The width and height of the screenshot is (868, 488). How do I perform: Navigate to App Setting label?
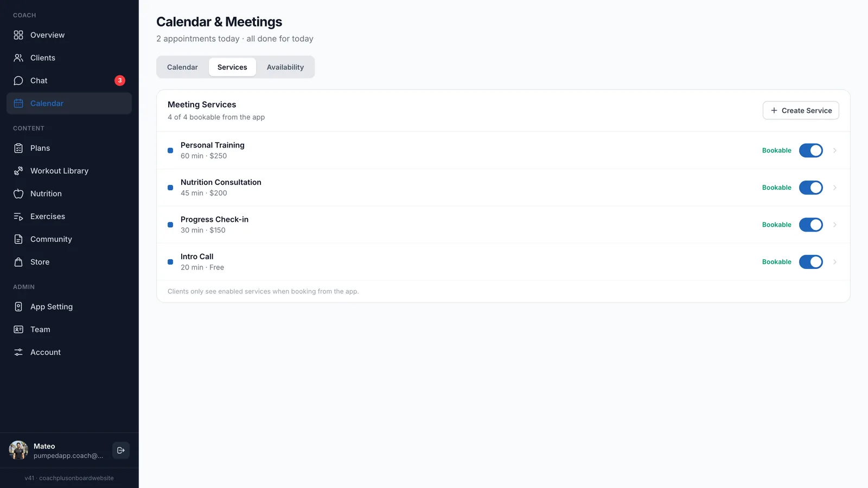point(52,306)
